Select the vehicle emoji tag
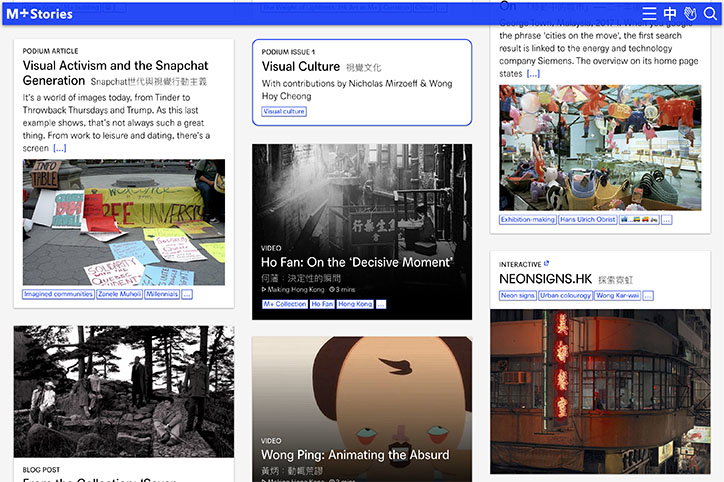The height and width of the screenshot is (482, 724). [x=639, y=220]
